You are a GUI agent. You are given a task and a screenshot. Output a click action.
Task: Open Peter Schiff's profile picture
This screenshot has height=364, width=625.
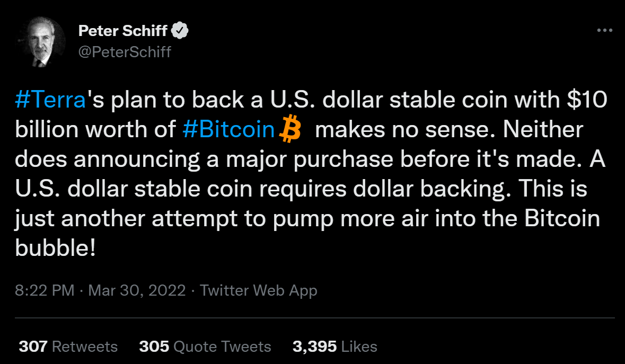41,41
